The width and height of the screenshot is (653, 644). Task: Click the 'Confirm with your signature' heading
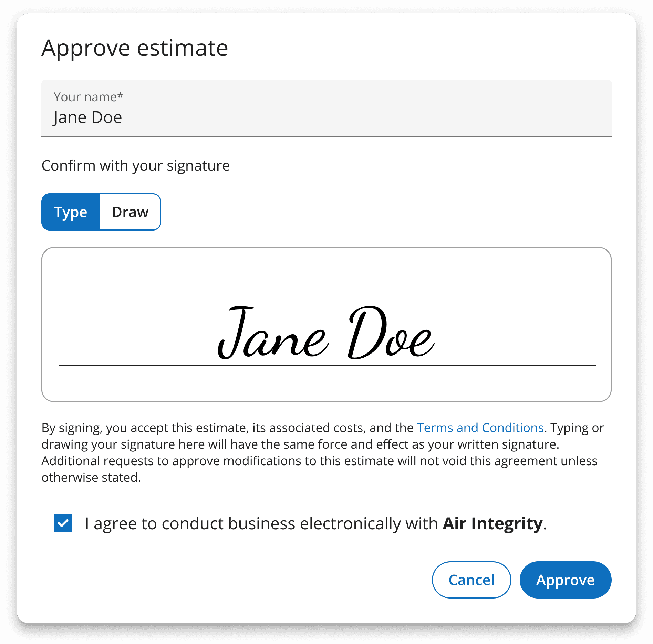(136, 165)
